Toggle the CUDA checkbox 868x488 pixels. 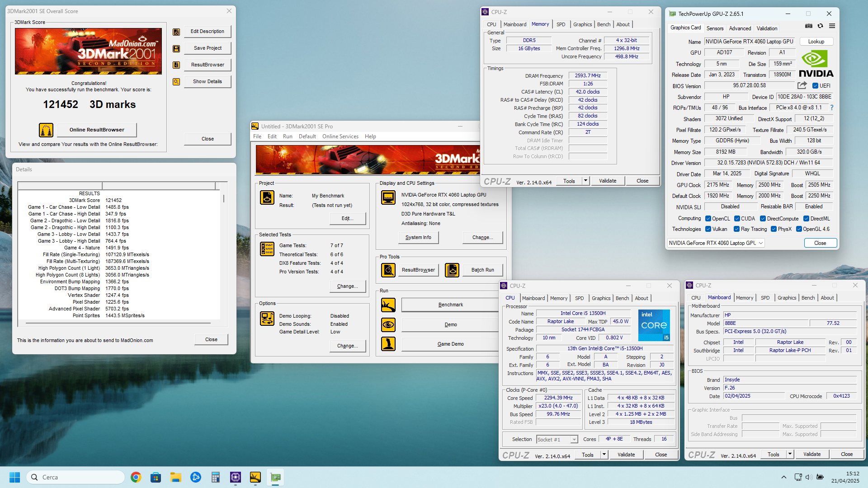[737, 219]
